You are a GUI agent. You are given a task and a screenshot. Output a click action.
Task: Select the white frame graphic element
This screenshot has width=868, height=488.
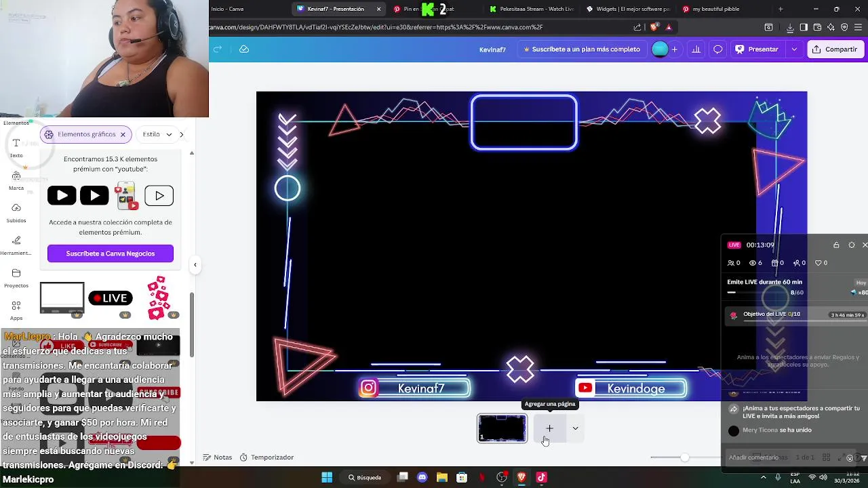62,298
